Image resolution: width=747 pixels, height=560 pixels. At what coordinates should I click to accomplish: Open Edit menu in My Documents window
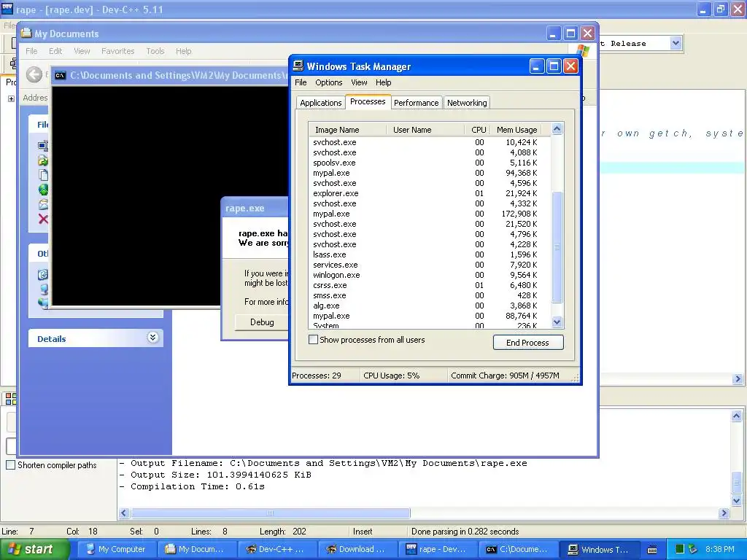point(55,51)
